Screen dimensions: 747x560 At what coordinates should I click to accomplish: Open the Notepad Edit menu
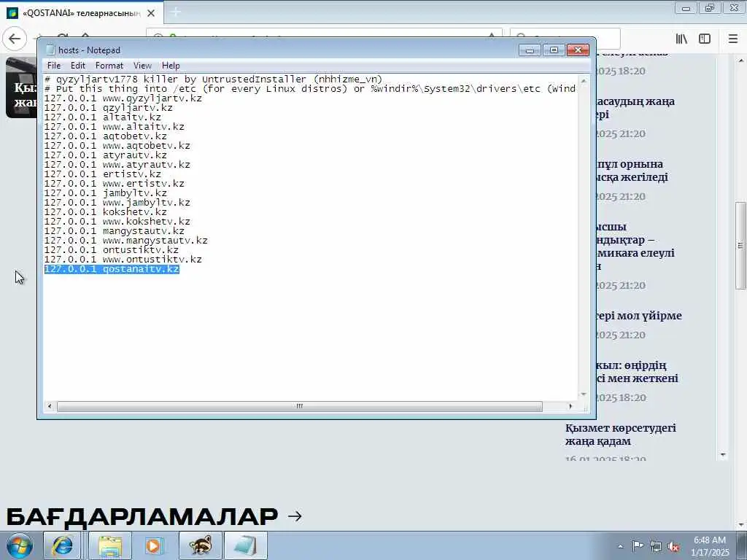(x=77, y=66)
